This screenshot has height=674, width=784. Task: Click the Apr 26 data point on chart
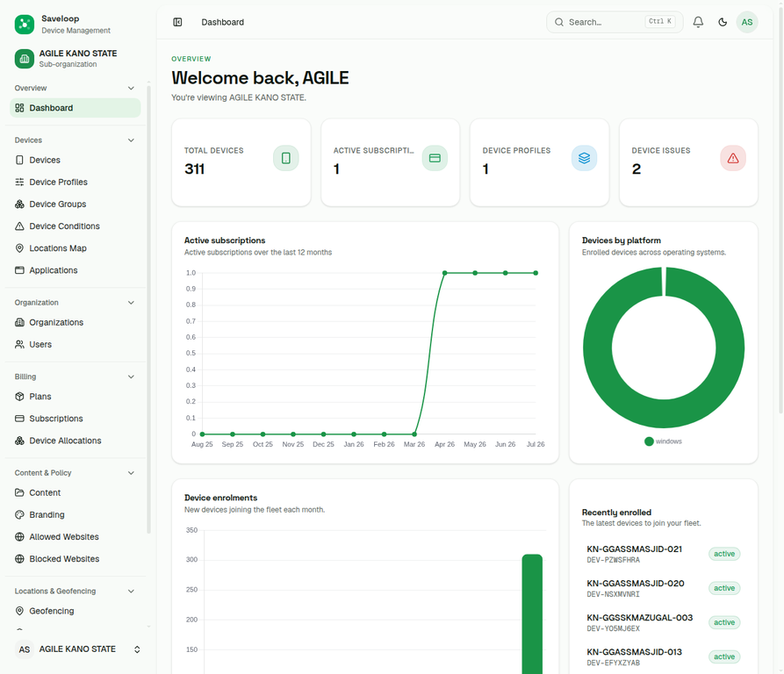pyautogui.click(x=444, y=273)
